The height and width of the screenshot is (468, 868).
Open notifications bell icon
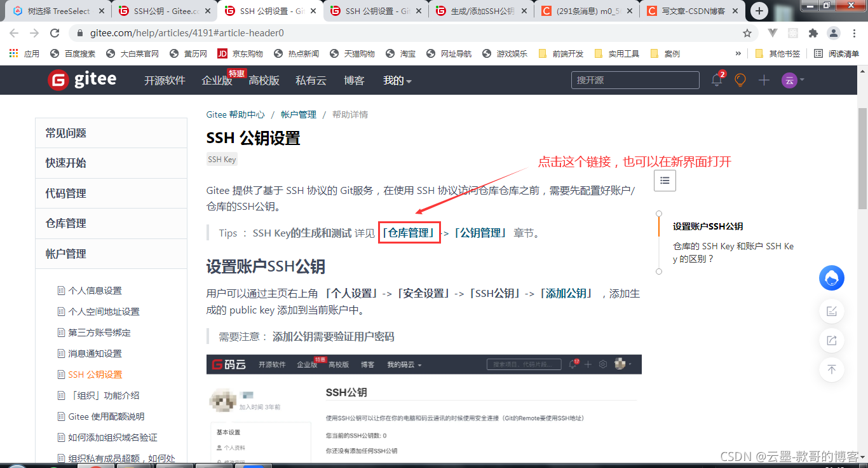tap(717, 79)
